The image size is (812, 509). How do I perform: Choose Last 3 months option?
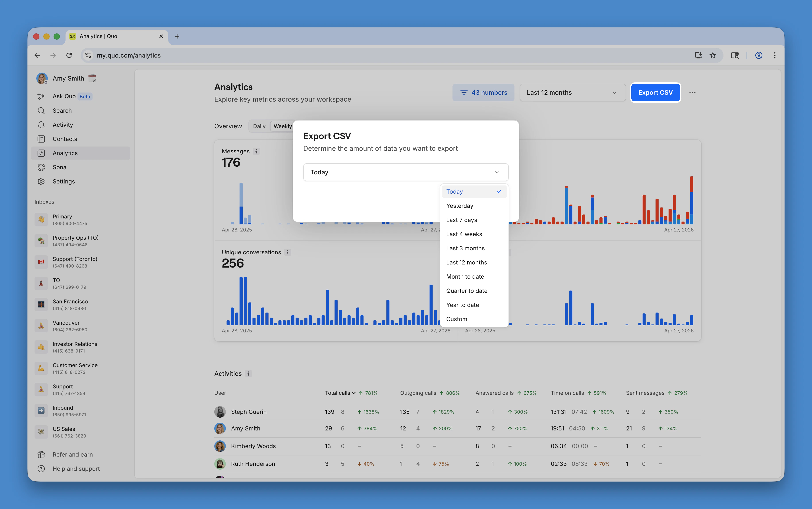point(474,248)
